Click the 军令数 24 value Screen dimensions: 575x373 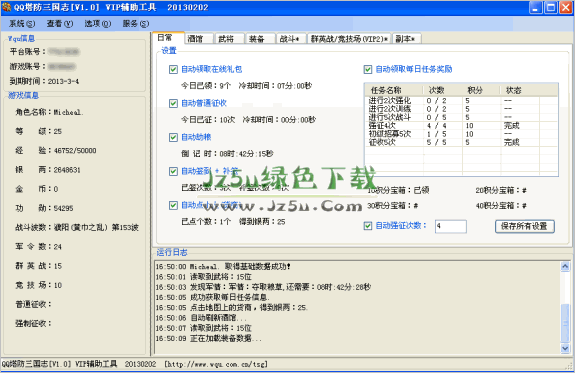tap(58, 247)
